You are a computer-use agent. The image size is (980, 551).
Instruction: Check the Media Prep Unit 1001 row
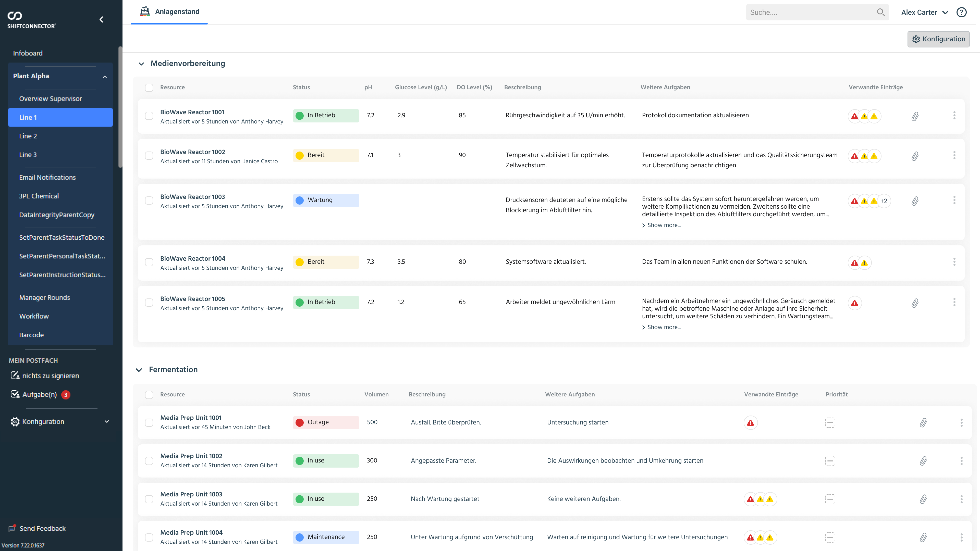click(149, 423)
